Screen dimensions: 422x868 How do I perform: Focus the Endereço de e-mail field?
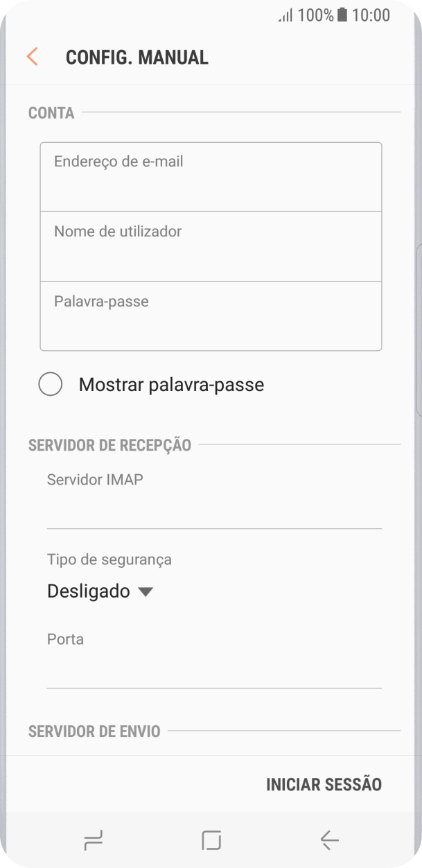[211, 177]
